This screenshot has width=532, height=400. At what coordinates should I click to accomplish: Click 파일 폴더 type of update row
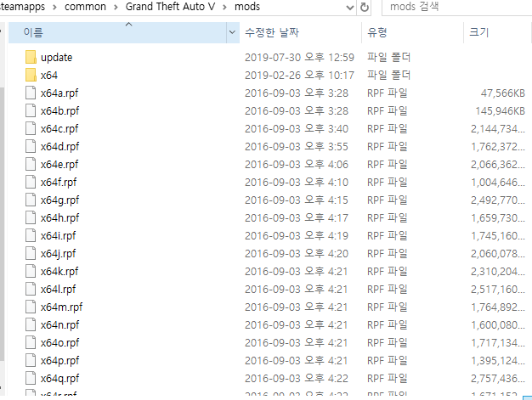point(389,57)
